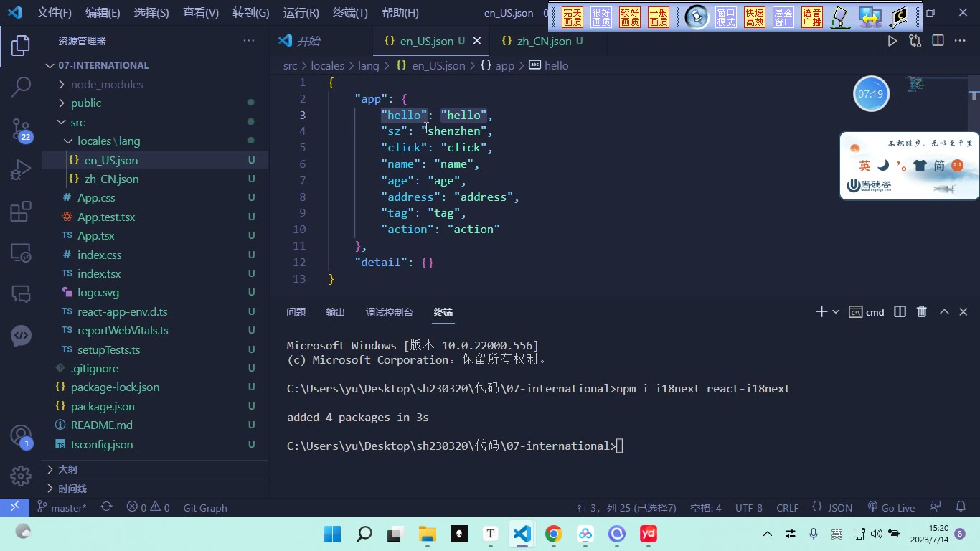This screenshot has height=551, width=980.
Task: Kill terminal with trash icon
Action: (922, 311)
